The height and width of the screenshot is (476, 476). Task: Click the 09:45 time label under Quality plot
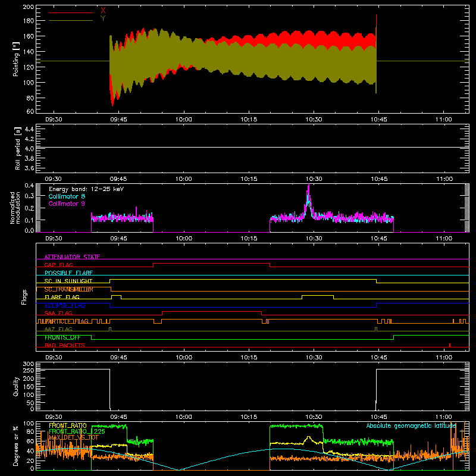coord(118,417)
